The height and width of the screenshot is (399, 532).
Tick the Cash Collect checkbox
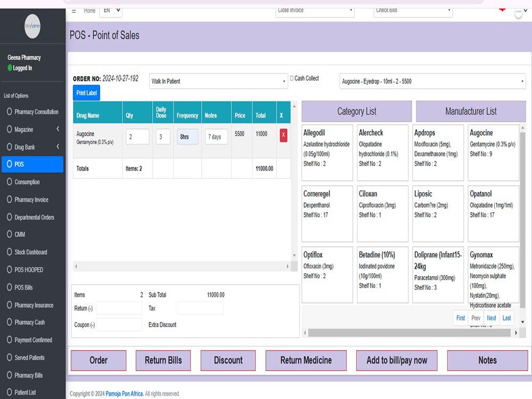[x=292, y=78]
